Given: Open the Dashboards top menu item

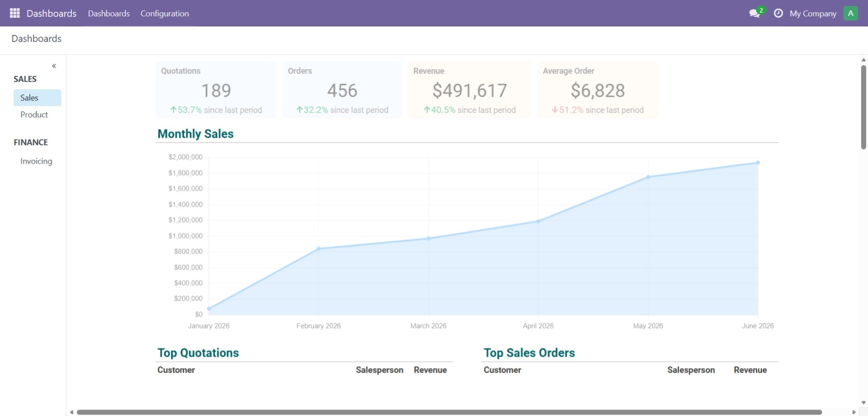Looking at the screenshot, I should click(x=109, y=13).
